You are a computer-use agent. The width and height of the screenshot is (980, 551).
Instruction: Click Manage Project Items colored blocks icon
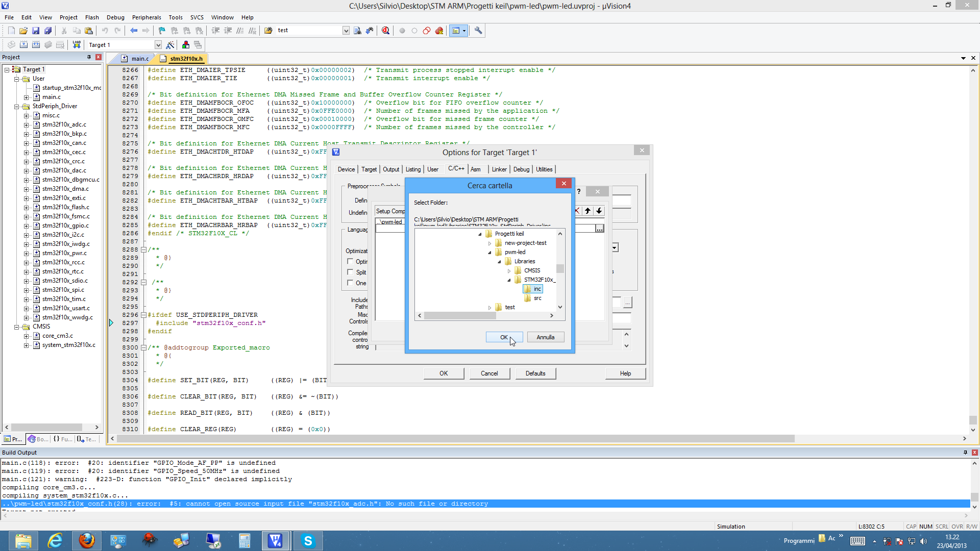[186, 45]
